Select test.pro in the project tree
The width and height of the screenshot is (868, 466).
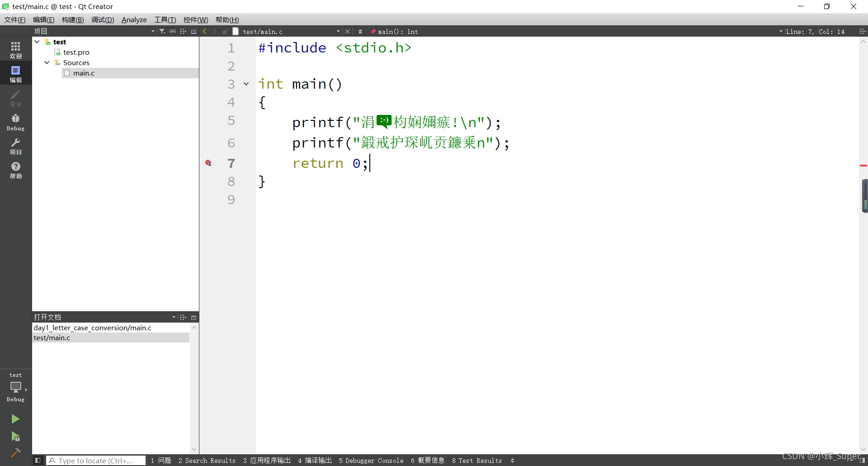pyautogui.click(x=76, y=52)
